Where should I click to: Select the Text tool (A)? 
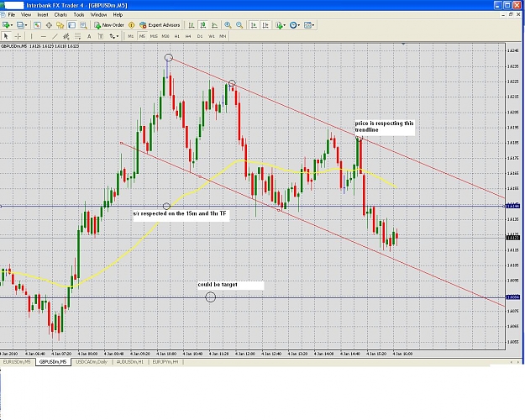tap(89, 36)
